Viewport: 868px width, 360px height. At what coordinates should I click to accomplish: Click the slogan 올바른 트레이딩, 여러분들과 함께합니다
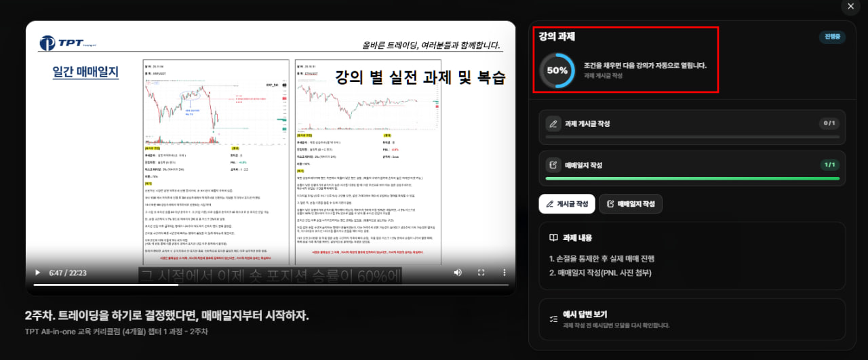(x=431, y=45)
